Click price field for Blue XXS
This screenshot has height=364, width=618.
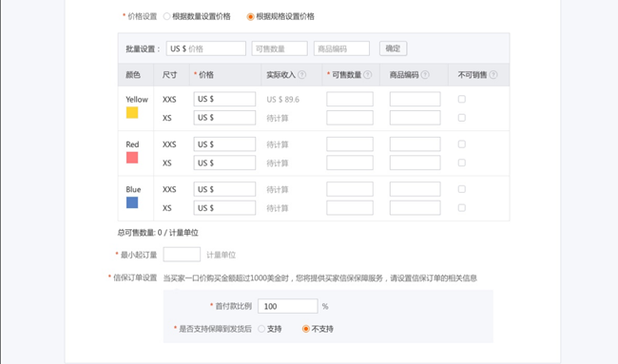pyautogui.click(x=224, y=189)
